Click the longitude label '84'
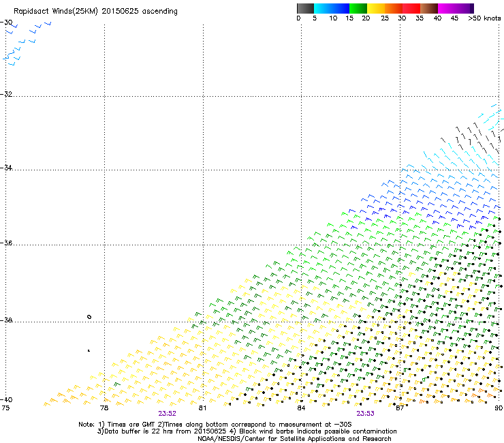Viewport: 504px width, 443px height. coord(301,408)
